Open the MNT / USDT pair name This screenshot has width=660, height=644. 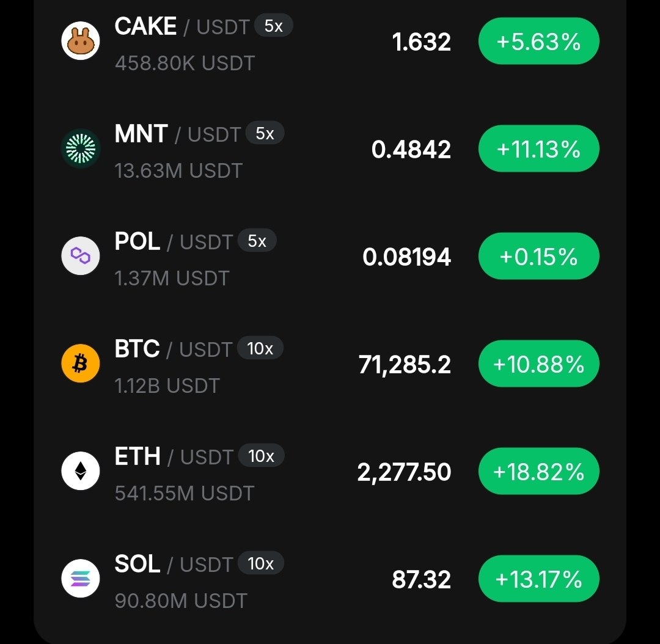click(178, 134)
